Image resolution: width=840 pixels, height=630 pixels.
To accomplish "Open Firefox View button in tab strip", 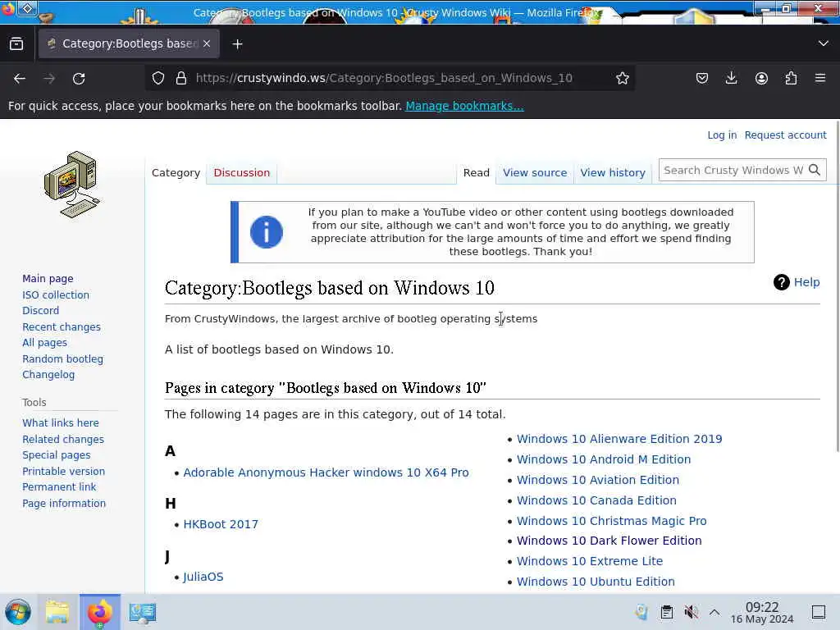I will pos(16,44).
